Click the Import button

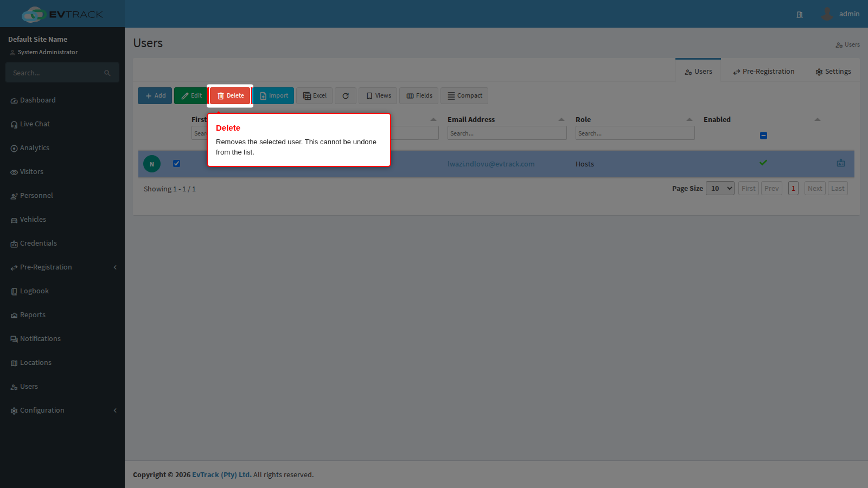coord(273,95)
